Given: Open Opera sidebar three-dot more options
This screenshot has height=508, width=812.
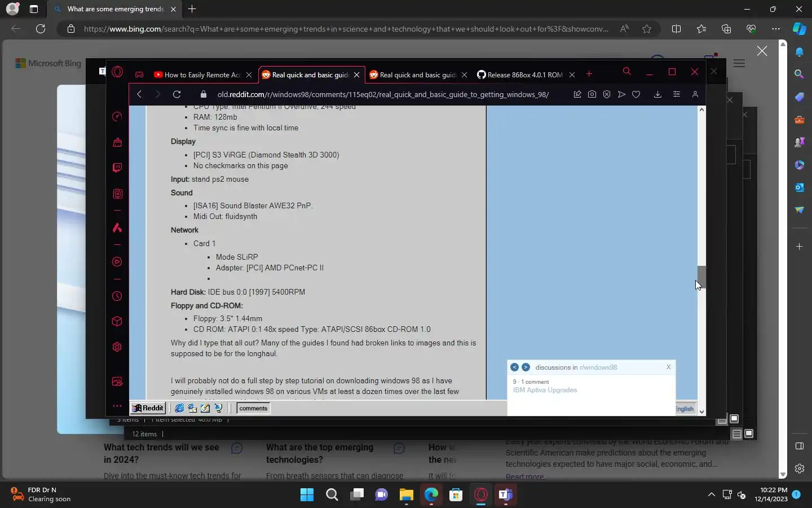Looking at the screenshot, I should 117,406.
